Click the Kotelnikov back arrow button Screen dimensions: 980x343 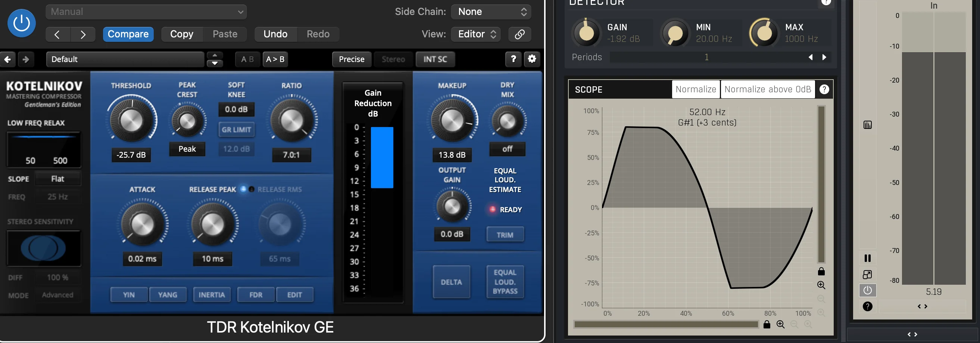(x=7, y=59)
